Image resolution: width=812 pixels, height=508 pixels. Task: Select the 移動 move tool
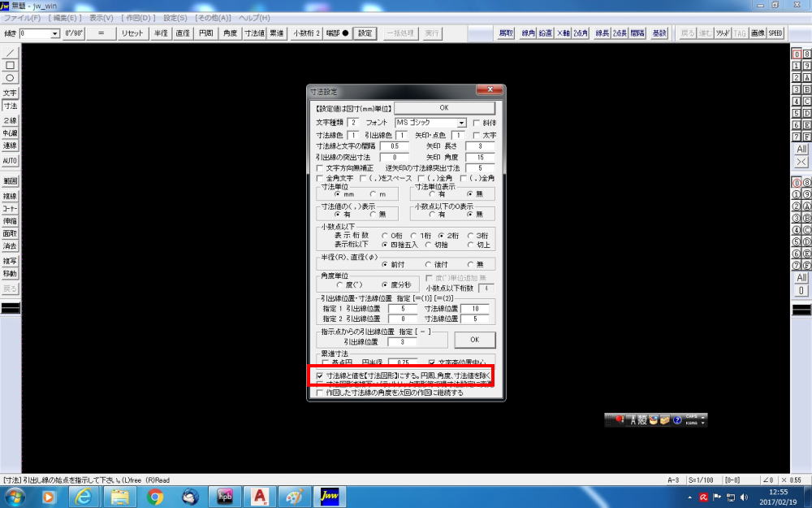click(x=10, y=273)
